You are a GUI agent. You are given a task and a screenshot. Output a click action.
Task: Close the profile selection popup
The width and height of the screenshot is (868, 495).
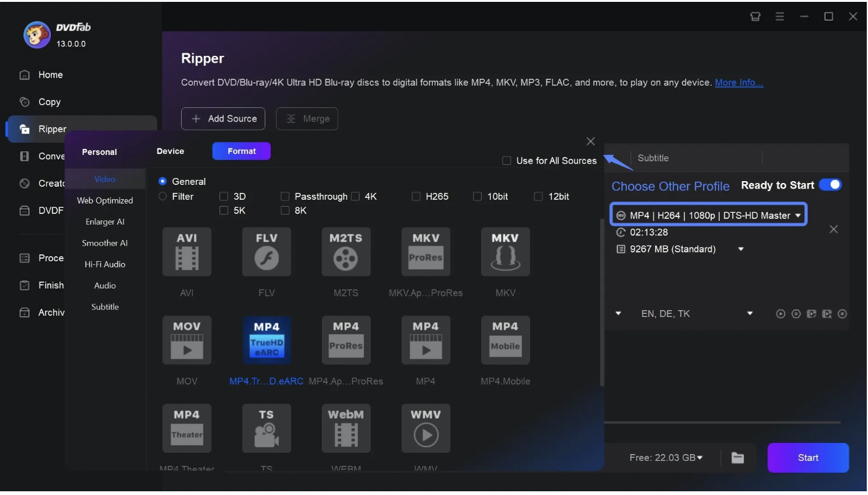(x=590, y=141)
